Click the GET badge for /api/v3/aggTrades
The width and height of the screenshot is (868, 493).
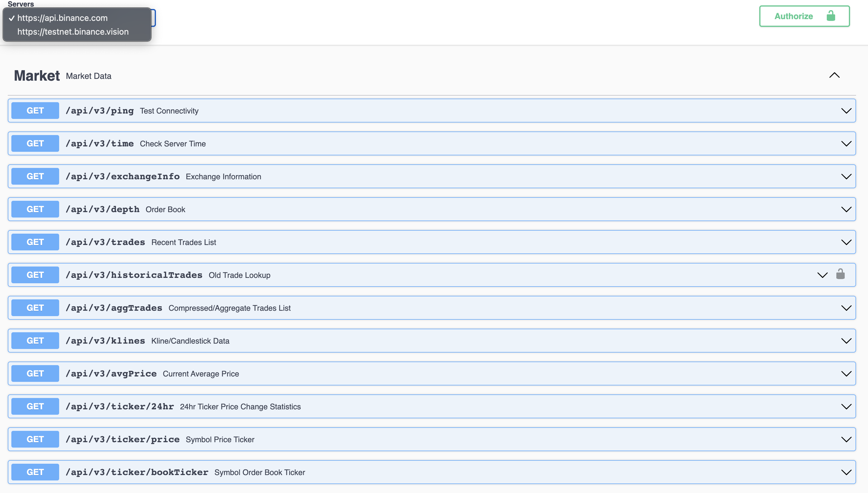click(35, 308)
